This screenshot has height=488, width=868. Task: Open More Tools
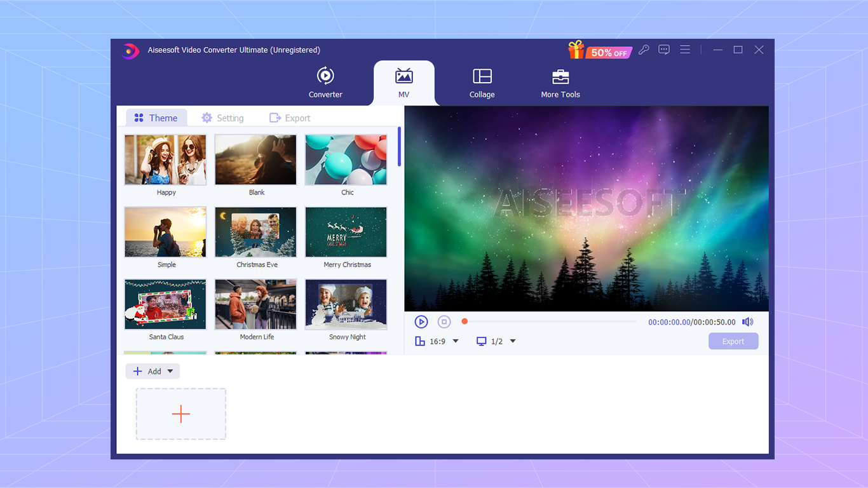(560, 83)
